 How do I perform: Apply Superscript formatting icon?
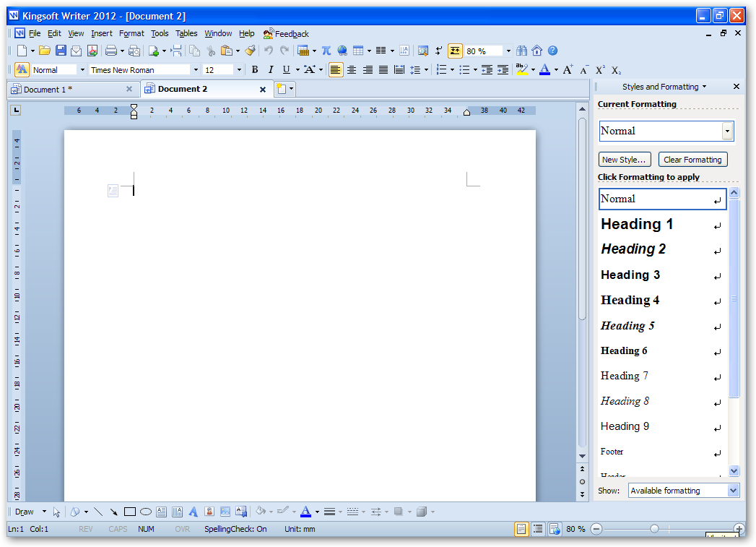click(600, 69)
